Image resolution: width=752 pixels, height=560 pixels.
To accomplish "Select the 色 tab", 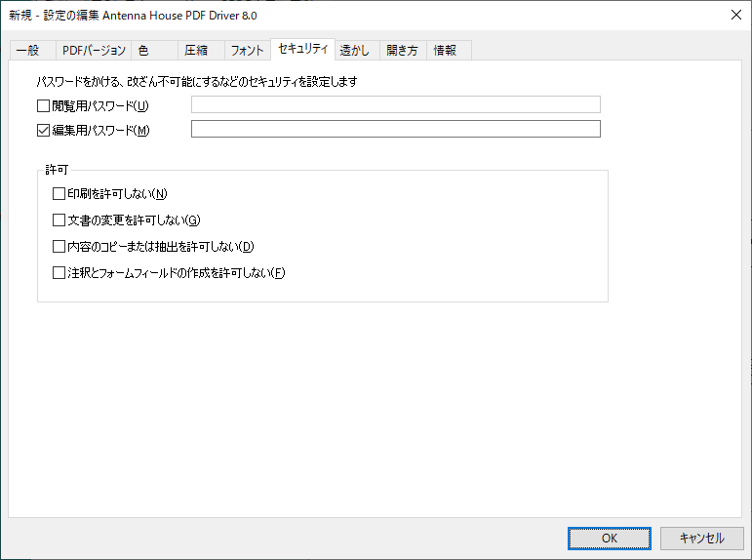I will click(154, 51).
